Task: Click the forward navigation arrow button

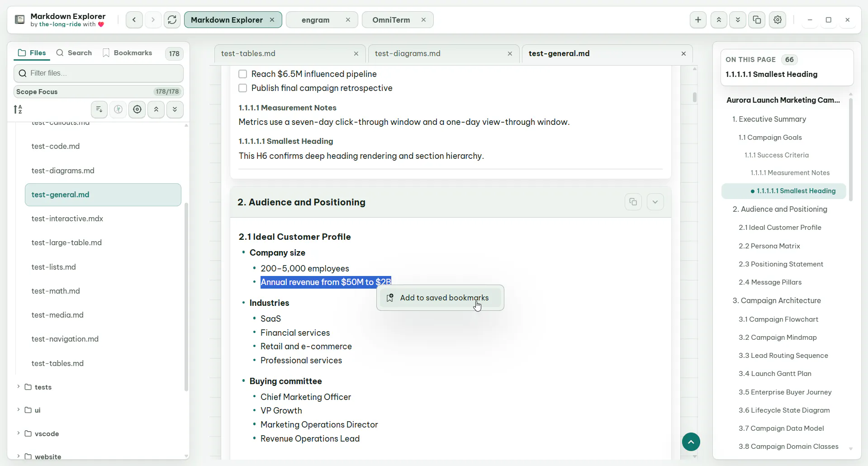Action: pyautogui.click(x=153, y=20)
